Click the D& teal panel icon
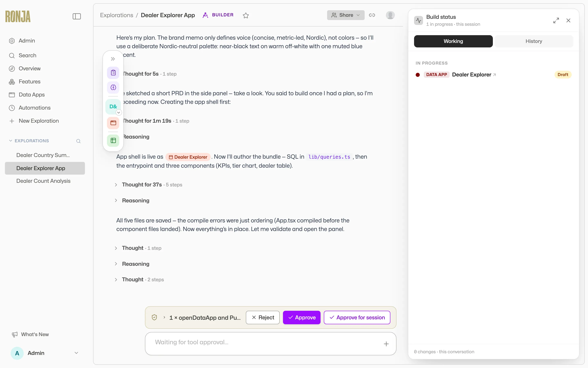This screenshot has width=588, height=368. pyautogui.click(x=113, y=106)
